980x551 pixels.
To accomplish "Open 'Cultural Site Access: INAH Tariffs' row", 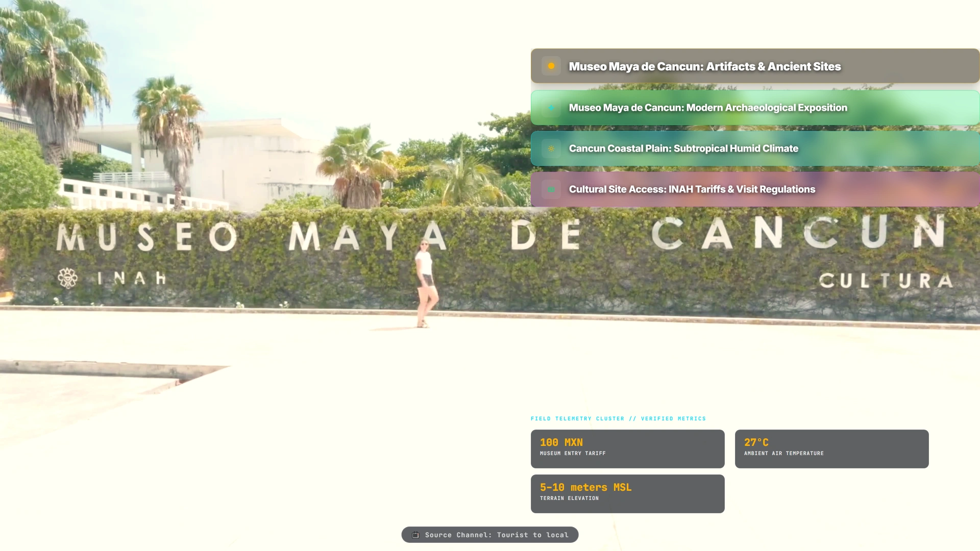I will (x=755, y=189).
